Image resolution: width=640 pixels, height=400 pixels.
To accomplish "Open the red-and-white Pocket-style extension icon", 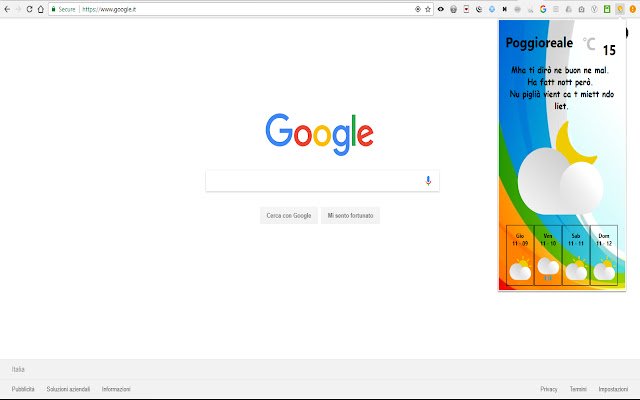I will 466,9.
